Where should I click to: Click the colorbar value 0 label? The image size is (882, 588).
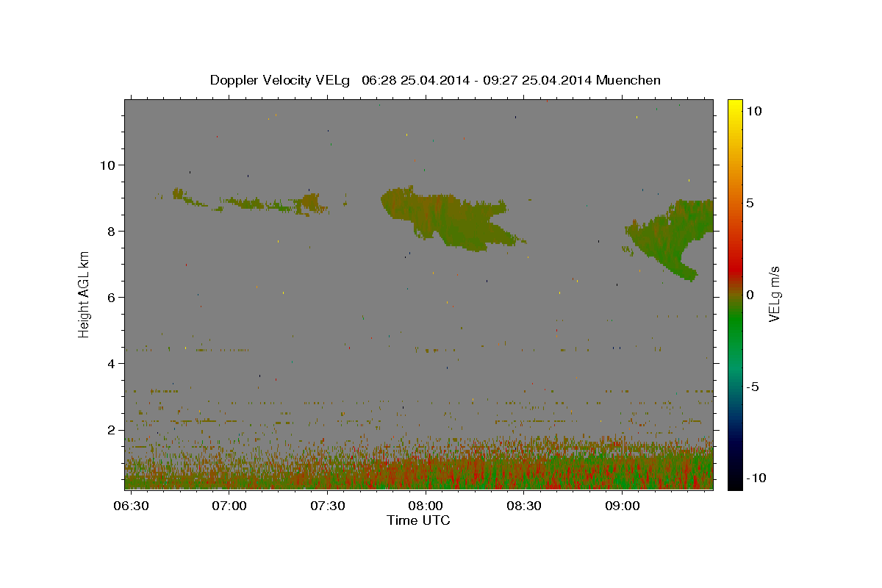(750, 295)
